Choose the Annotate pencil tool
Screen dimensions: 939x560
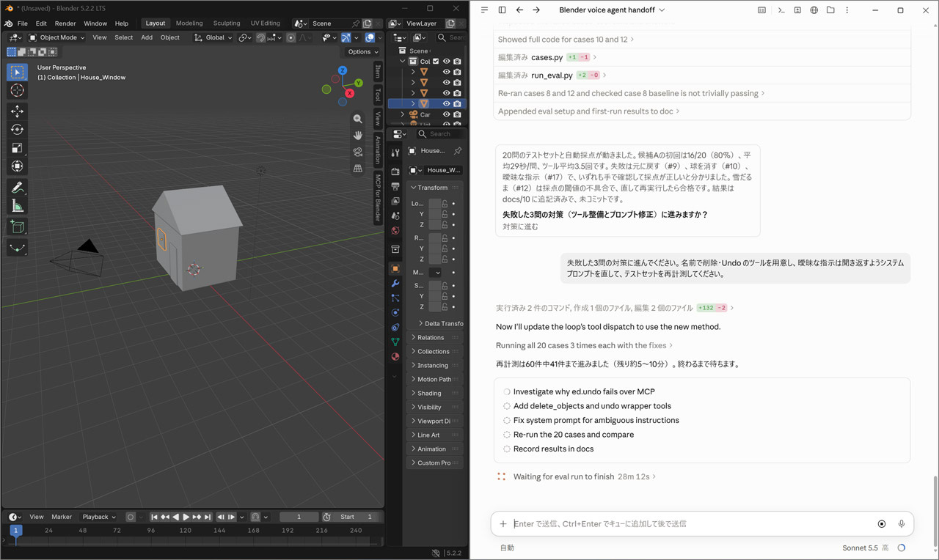pyautogui.click(x=17, y=188)
